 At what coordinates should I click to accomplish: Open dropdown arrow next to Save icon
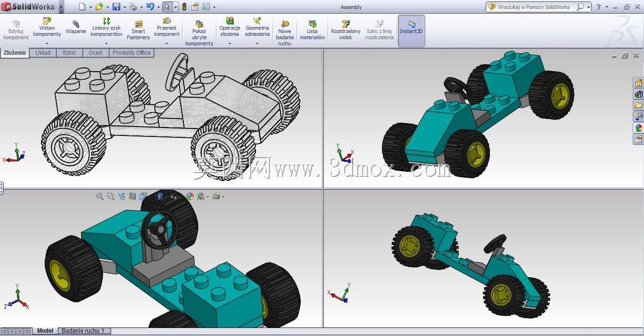[x=124, y=7]
